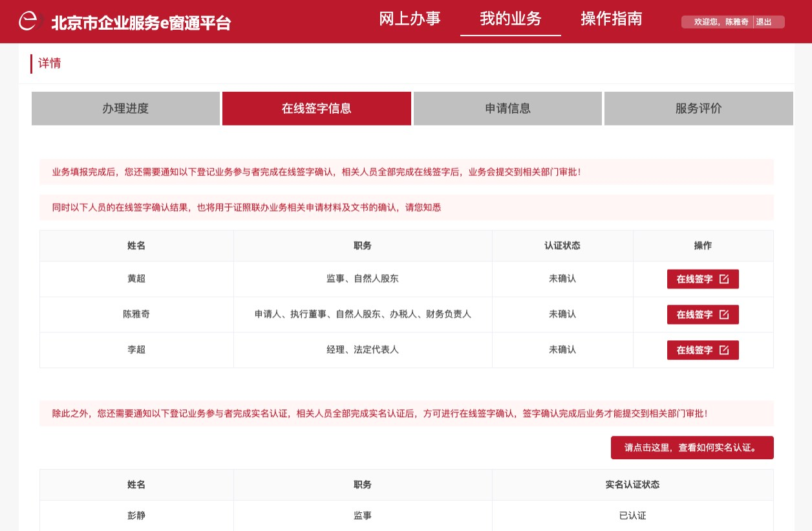Click external-link icon in 陈雅奇's sign button
This screenshot has width=812, height=531.
point(724,314)
